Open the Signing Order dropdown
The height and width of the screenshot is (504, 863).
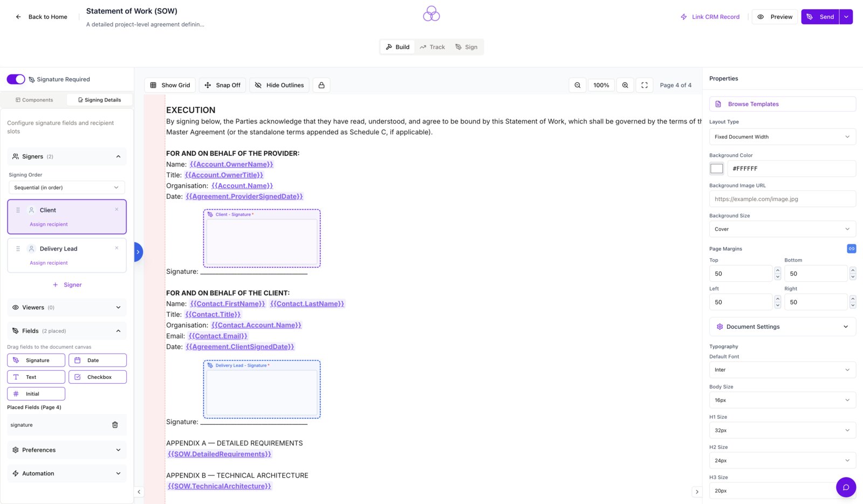pos(67,188)
